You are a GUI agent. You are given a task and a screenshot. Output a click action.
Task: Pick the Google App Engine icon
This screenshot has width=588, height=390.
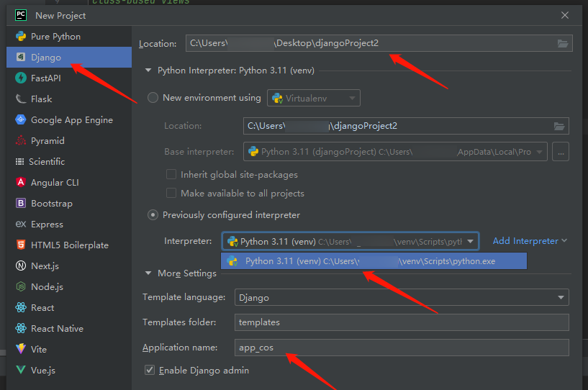point(19,120)
